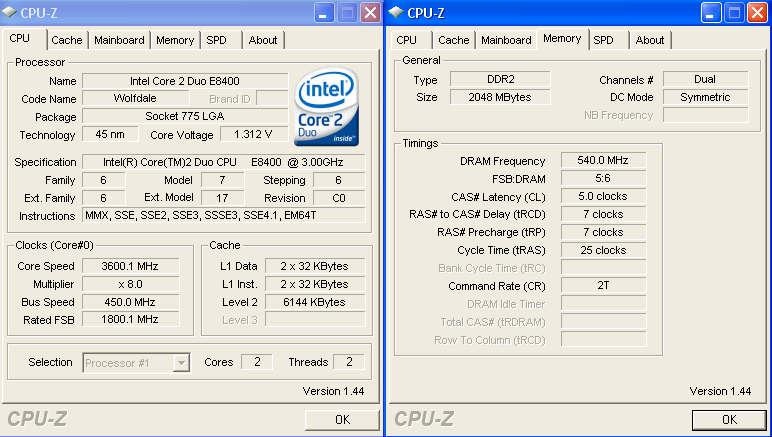The image size is (772, 437).
Task: Click the Rated FSB value 1800.1 MHz
Action: 130,319
